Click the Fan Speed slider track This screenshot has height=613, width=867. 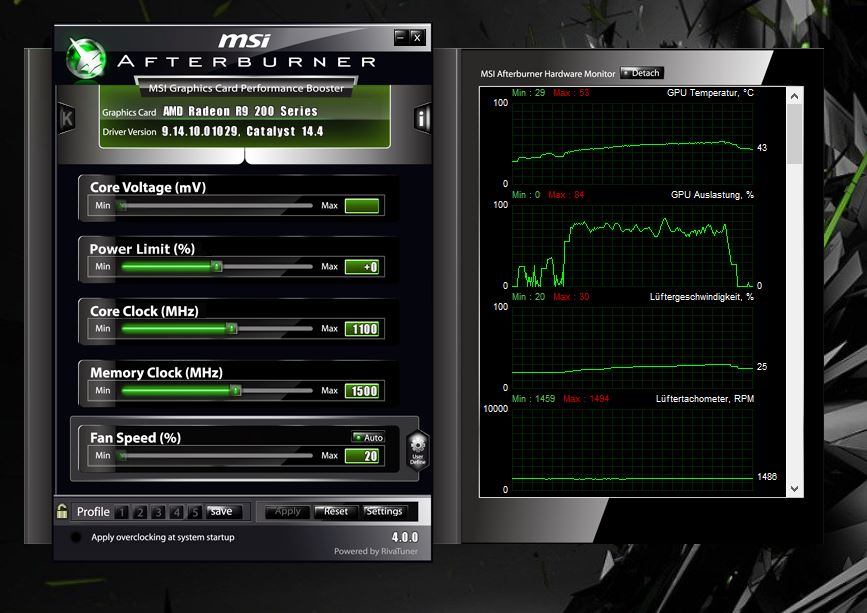pyautogui.click(x=216, y=455)
